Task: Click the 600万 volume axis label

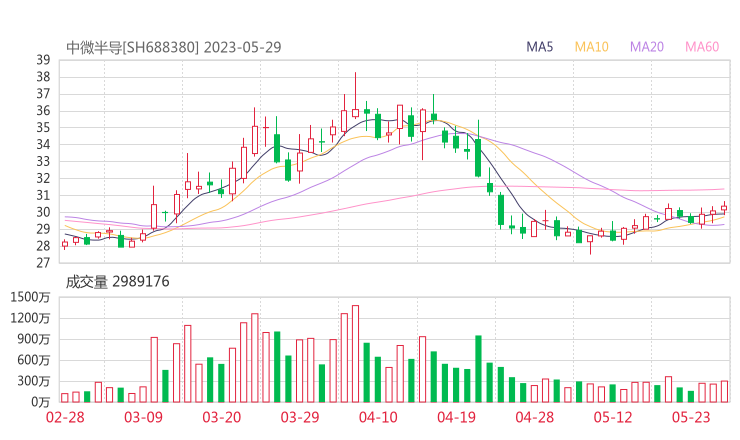Action: 33,360
